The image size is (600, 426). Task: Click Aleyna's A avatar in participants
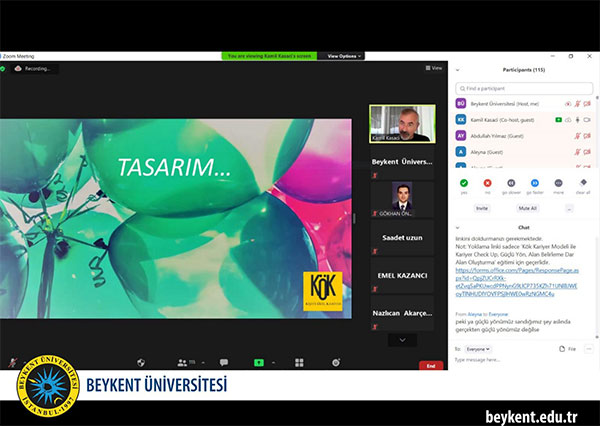(461, 152)
